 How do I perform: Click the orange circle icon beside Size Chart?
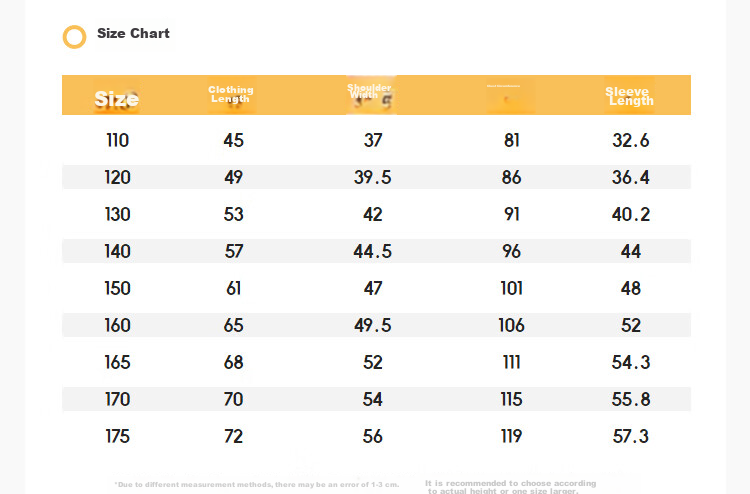pyautogui.click(x=75, y=37)
